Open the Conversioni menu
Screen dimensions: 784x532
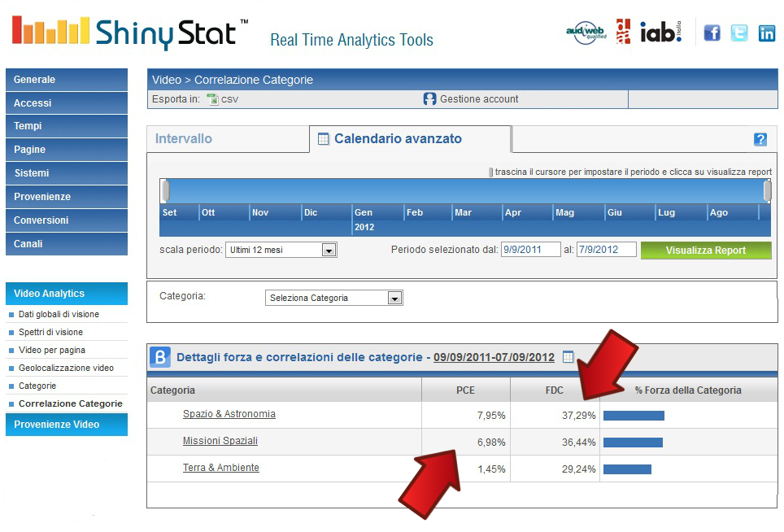(67, 220)
